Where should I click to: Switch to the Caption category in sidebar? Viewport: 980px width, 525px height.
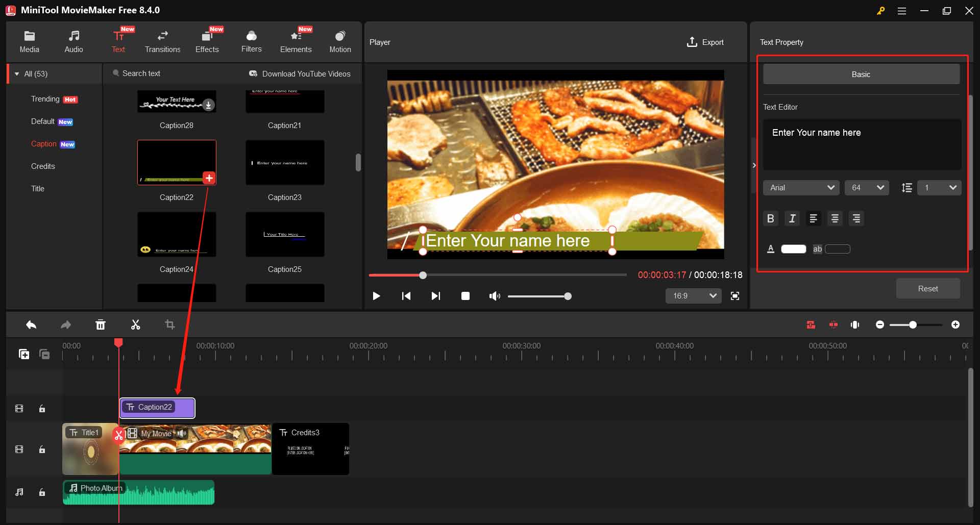43,144
